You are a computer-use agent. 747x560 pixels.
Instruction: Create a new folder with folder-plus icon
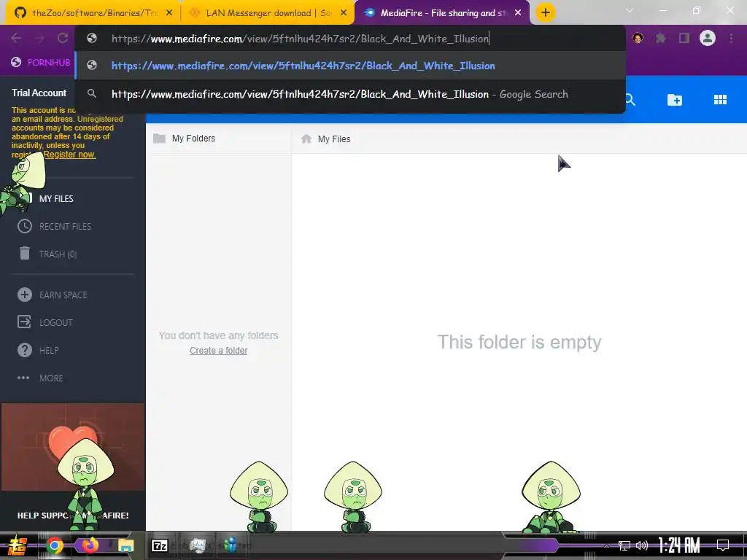[x=675, y=99]
